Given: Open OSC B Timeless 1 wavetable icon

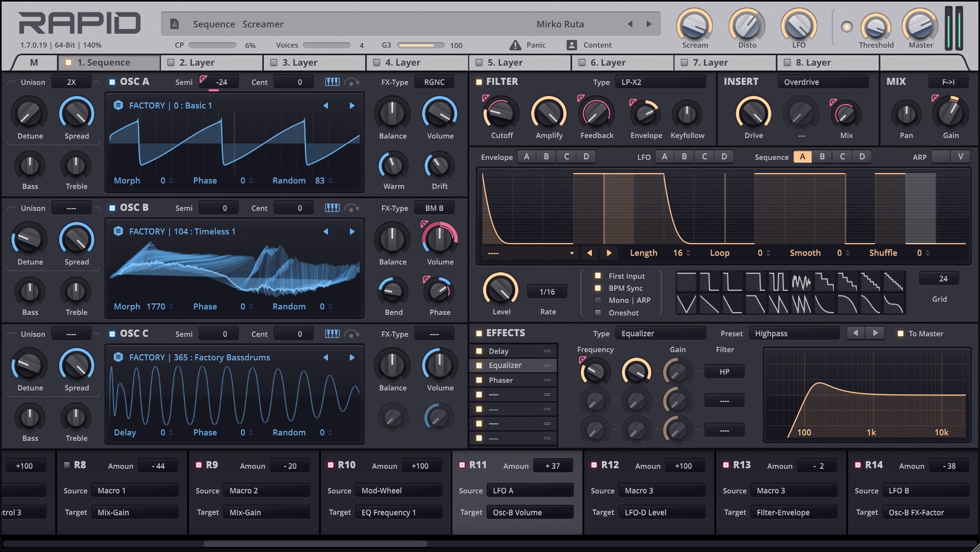Looking at the screenshot, I should pos(118,231).
